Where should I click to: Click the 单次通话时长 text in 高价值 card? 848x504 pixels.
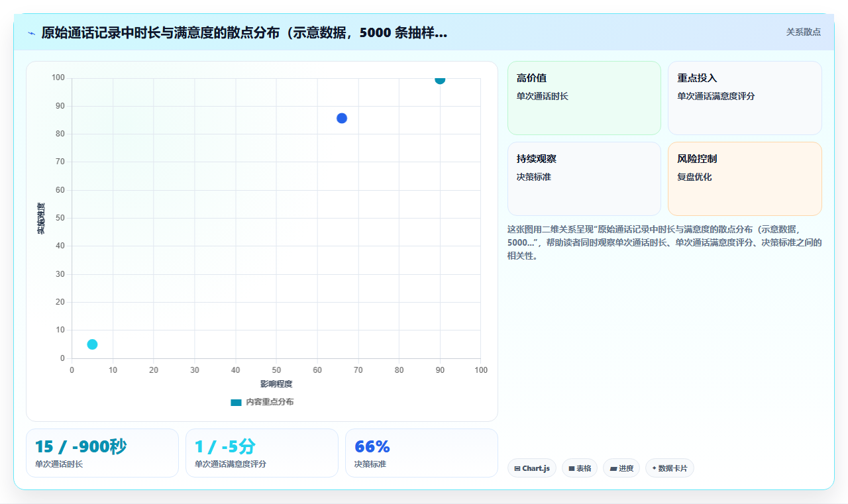pyautogui.click(x=543, y=96)
